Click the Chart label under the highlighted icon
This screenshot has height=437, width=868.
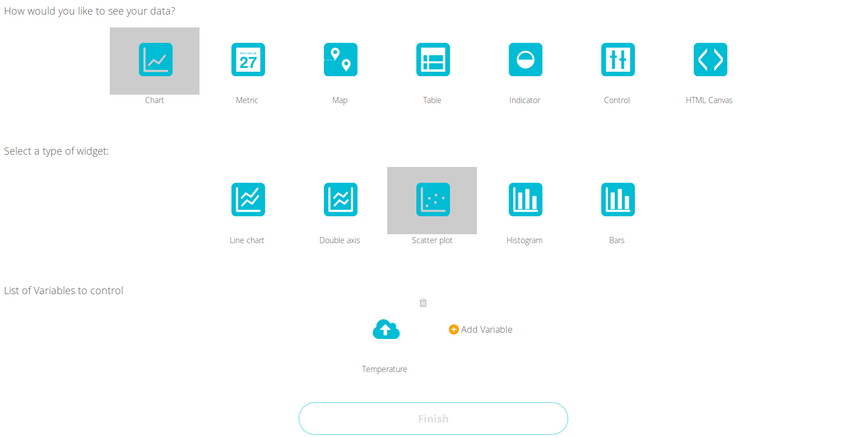(155, 100)
